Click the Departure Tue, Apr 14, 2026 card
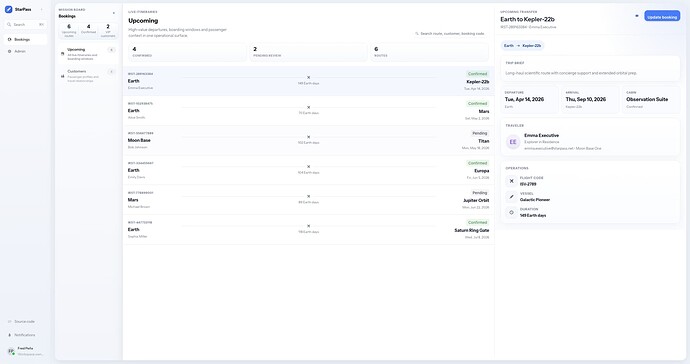The width and height of the screenshot is (690, 364). tap(529, 100)
